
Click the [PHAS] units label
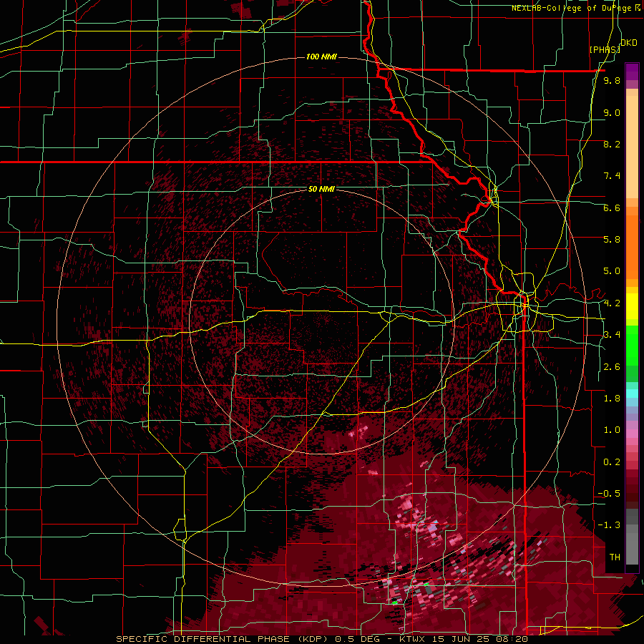click(605, 49)
